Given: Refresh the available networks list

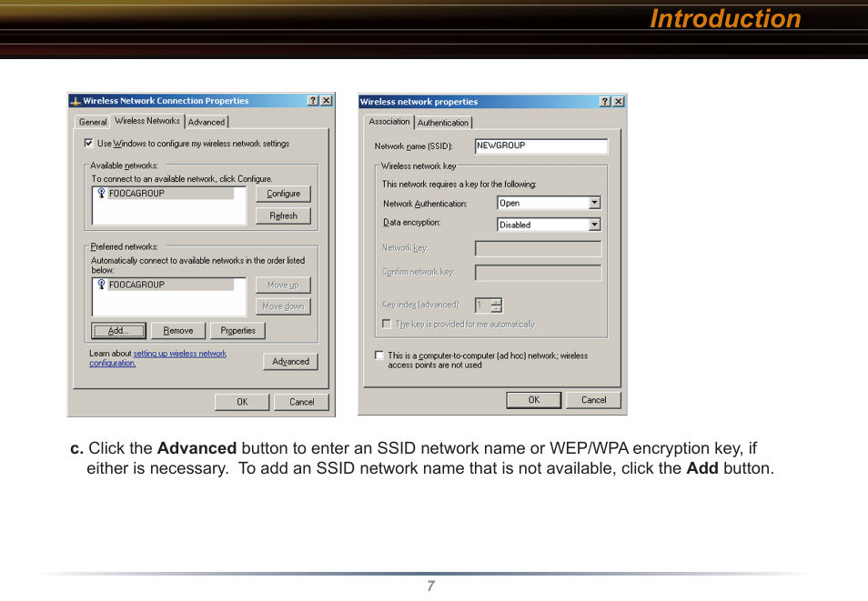Looking at the screenshot, I should tap(284, 215).
